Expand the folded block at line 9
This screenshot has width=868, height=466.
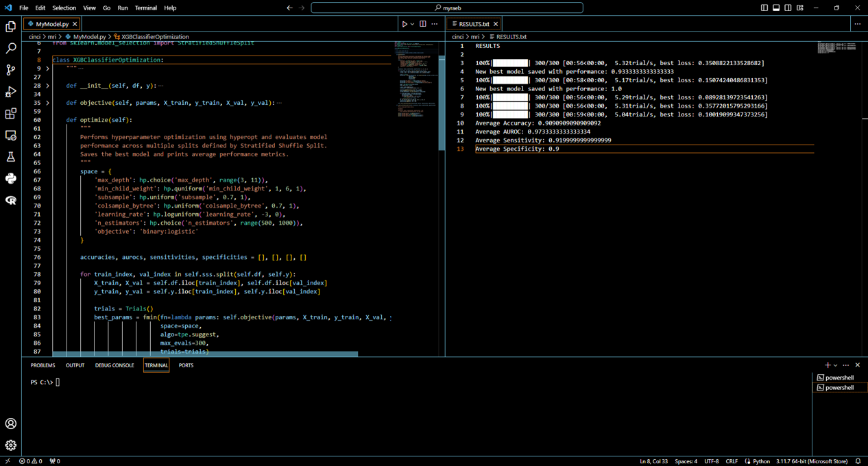[47, 69]
